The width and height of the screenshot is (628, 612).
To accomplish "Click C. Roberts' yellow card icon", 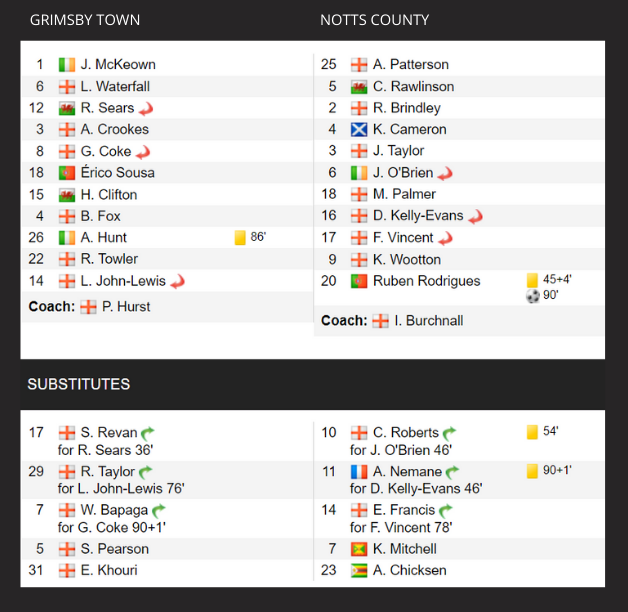I will (532, 432).
